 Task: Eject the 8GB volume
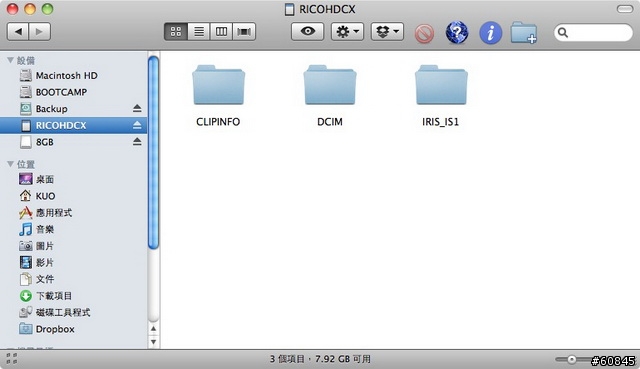tap(137, 142)
